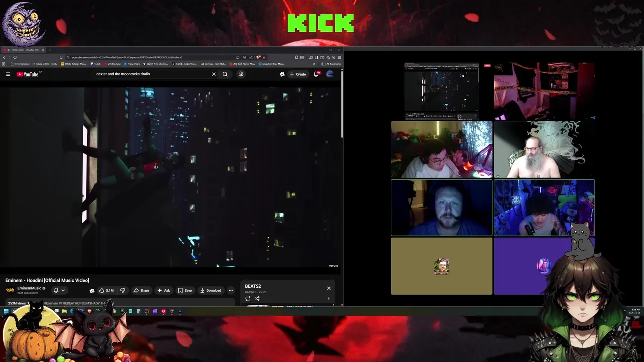Open the All Bookmarks folder
This screenshot has height=362, width=644.
(x=332, y=64)
